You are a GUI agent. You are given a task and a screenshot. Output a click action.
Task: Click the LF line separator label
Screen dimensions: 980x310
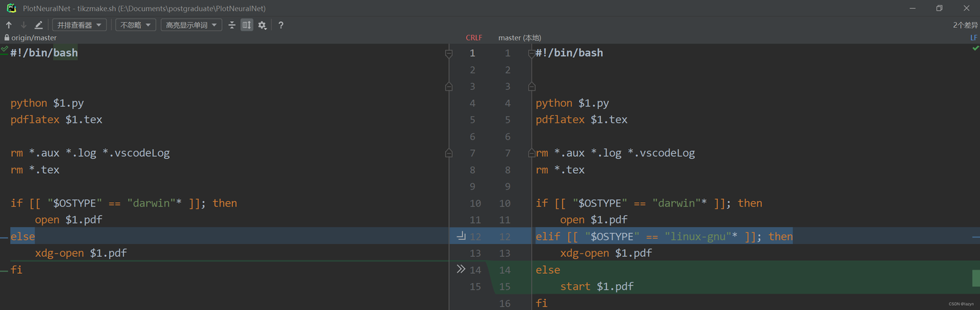(973, 38)
